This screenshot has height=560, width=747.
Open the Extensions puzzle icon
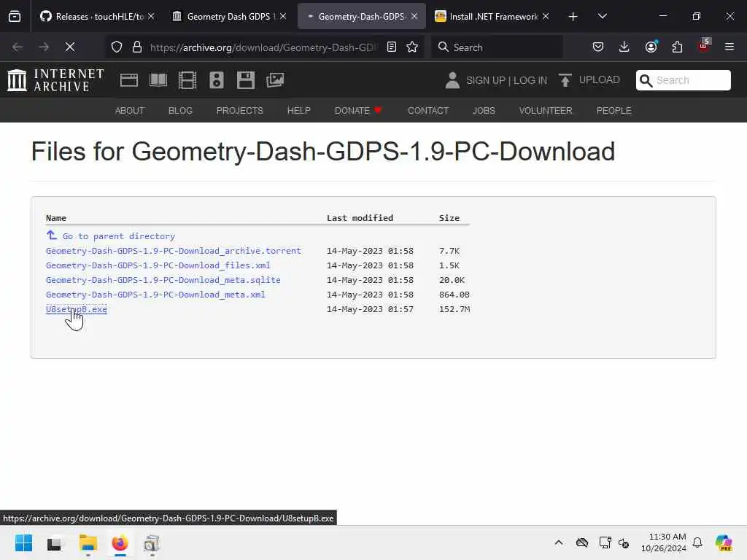pyautogui.click(x=677, y=47)
